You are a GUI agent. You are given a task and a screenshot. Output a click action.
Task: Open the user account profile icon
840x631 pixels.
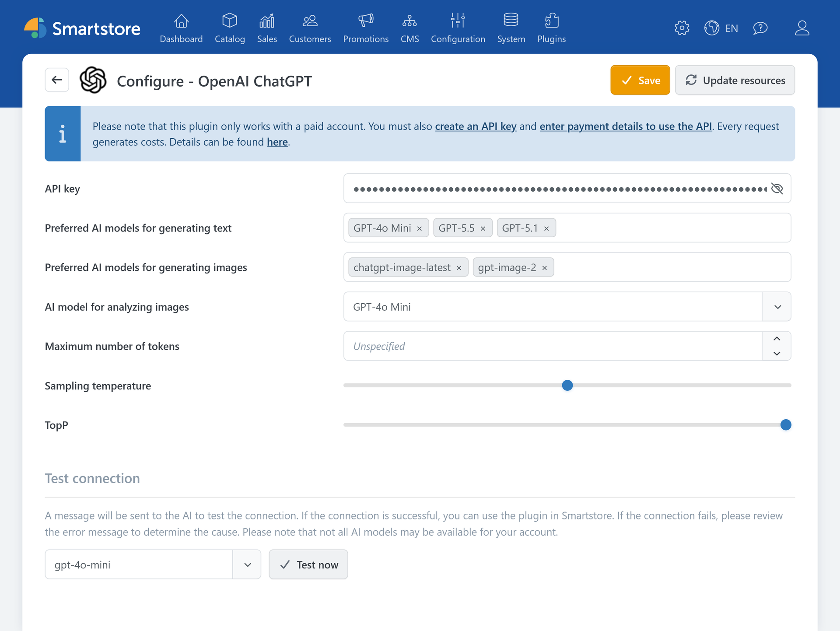[x=802, y=28]
